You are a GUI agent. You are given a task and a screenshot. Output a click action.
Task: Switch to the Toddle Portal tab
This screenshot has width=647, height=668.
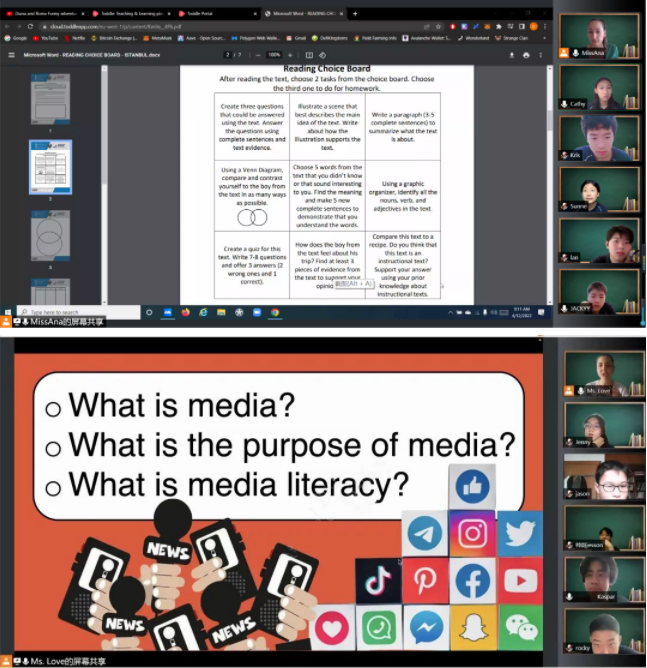218,14
